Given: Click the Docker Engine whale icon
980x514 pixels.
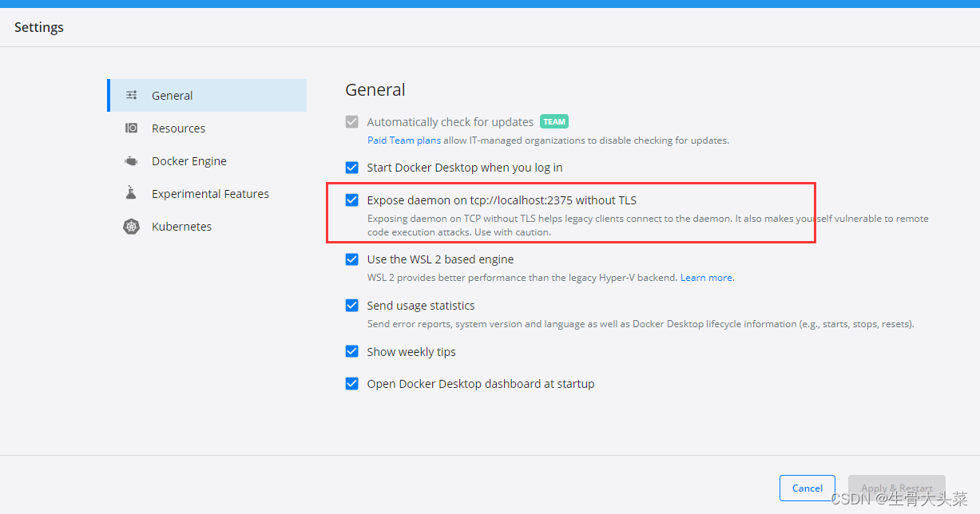Looking at the screenshot, I should coord(132,161).
